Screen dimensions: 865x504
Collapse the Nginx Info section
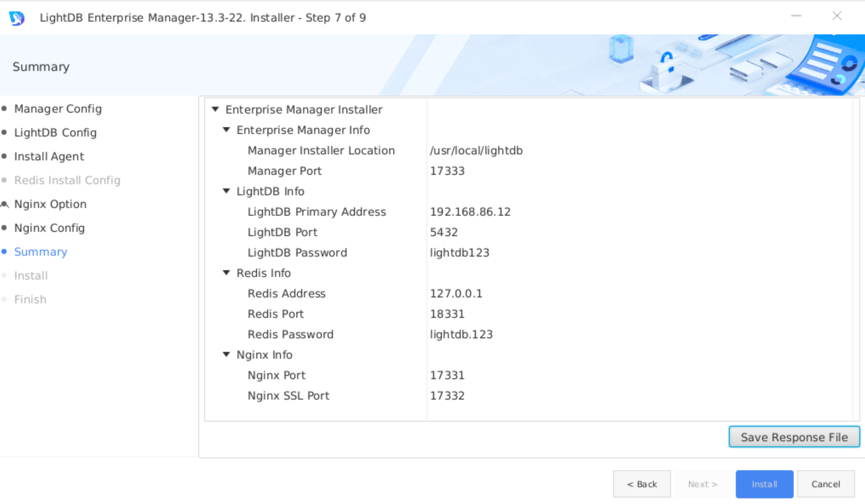coord(226,354)
